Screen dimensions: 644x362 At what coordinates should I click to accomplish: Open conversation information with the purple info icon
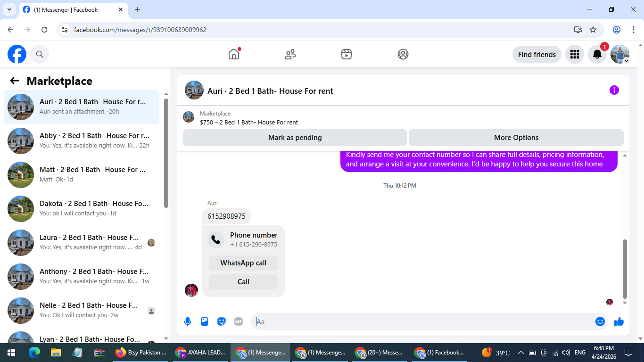[x=614, y=90]
